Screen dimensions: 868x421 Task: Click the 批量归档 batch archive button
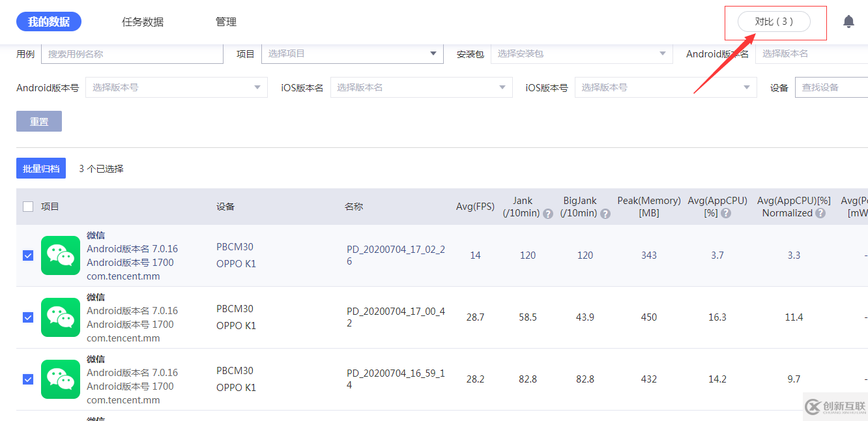click(x=40, y=167)
